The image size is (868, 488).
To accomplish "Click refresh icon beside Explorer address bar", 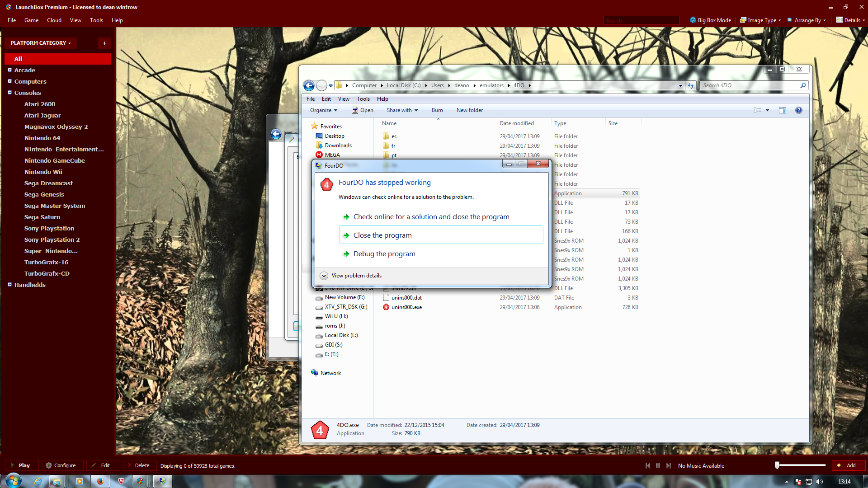I will pos(690,85).
